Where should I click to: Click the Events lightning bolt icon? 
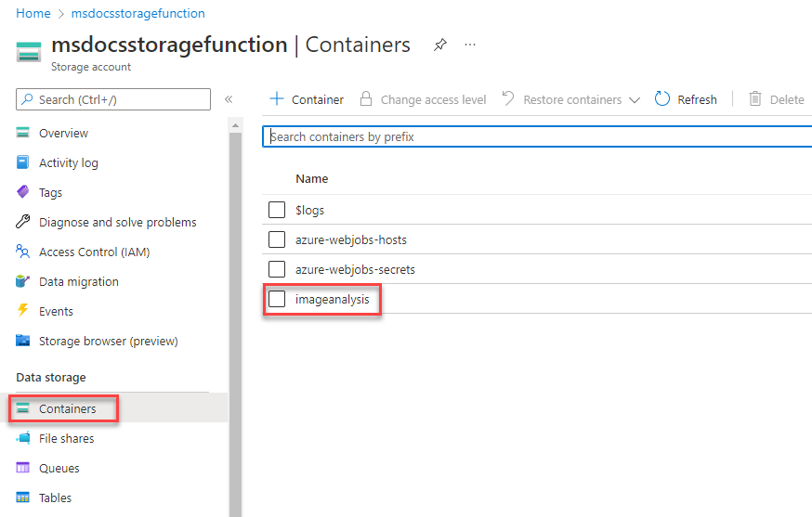23,311
